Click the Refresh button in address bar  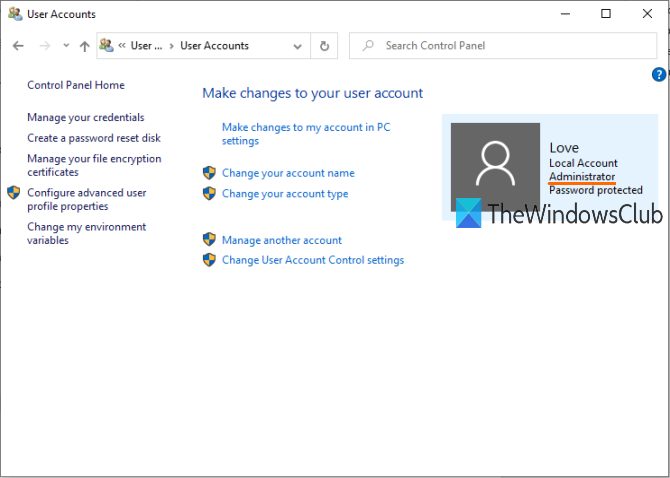click(x=324, y=46)
